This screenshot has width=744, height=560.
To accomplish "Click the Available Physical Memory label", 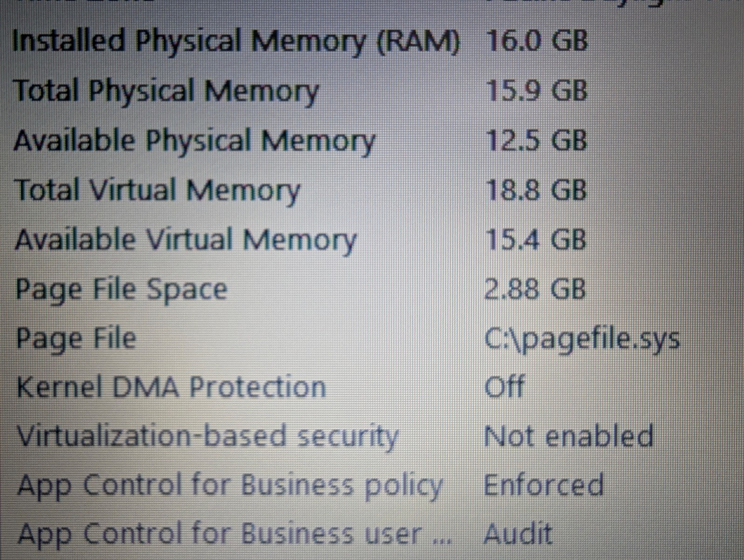I will click(x=194, y=140).
